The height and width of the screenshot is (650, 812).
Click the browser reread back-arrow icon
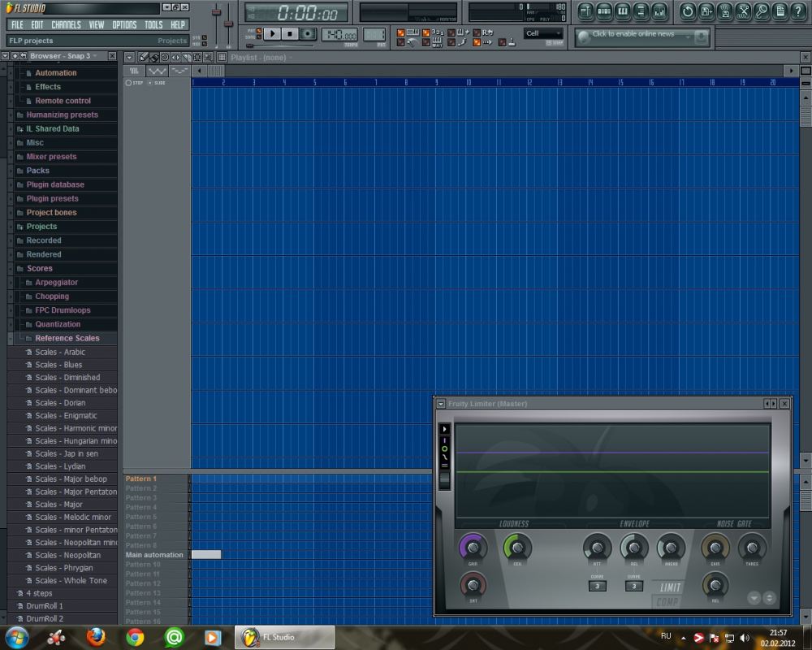[24, 56]
